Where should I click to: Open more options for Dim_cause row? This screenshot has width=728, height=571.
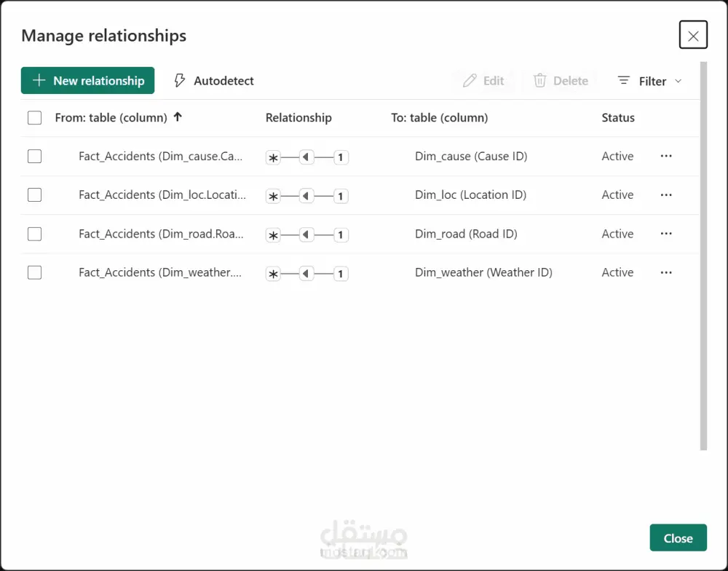pos(666,156)
